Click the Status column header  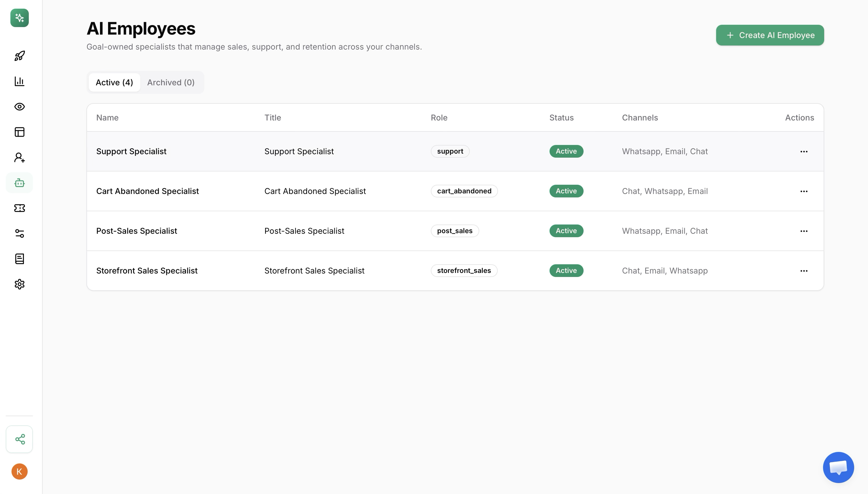[561, 118]
